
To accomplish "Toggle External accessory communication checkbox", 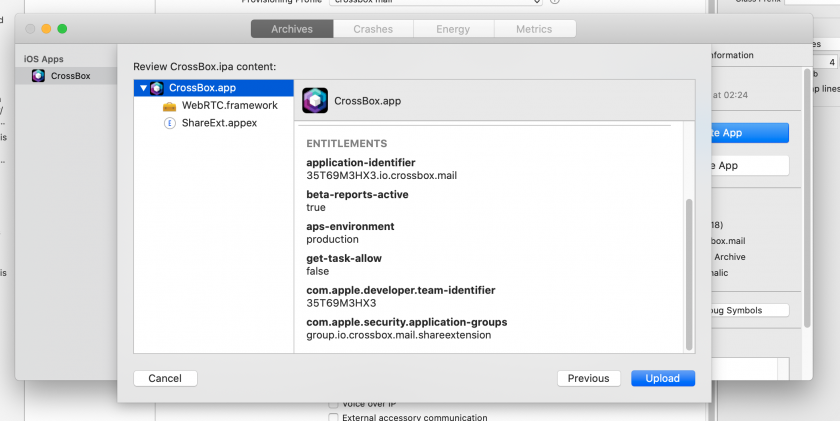I will click(x=333, y=417).
